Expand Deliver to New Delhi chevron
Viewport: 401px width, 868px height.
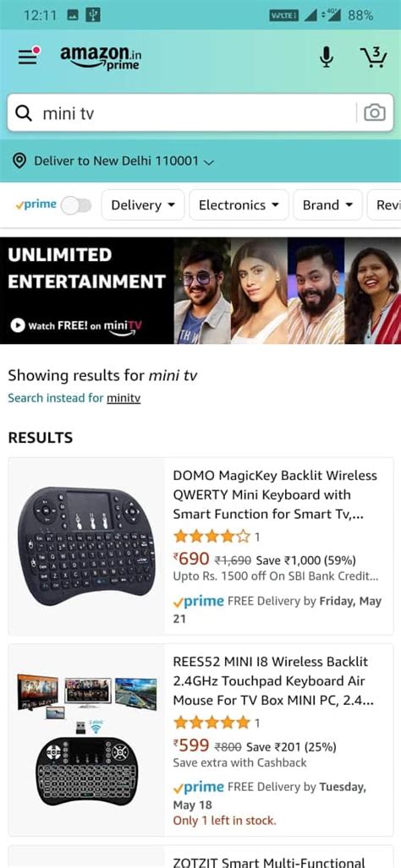[x=209, y=161]
